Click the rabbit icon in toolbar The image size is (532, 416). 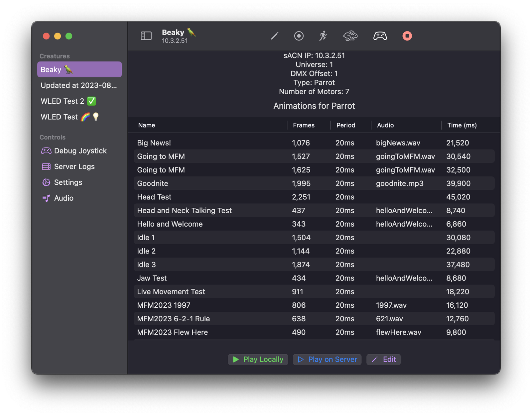[x=350, y=36]
